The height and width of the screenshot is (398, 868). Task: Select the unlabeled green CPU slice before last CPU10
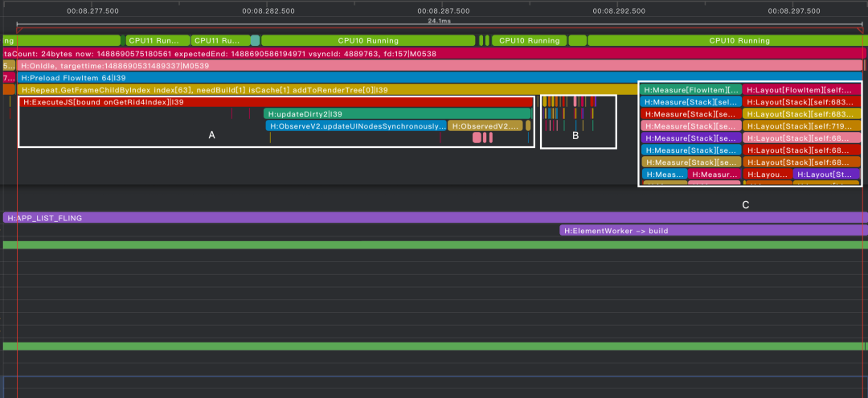click(x=577, y=40)
